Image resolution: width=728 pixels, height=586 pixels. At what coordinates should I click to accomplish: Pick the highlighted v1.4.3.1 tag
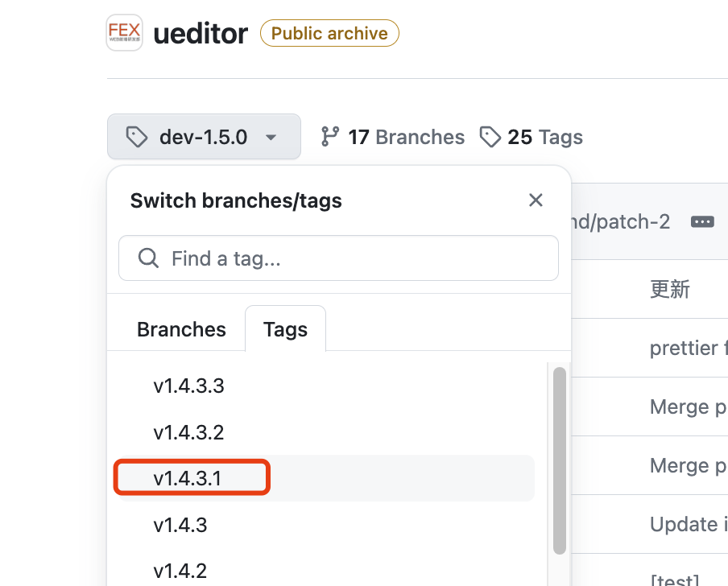188,478
